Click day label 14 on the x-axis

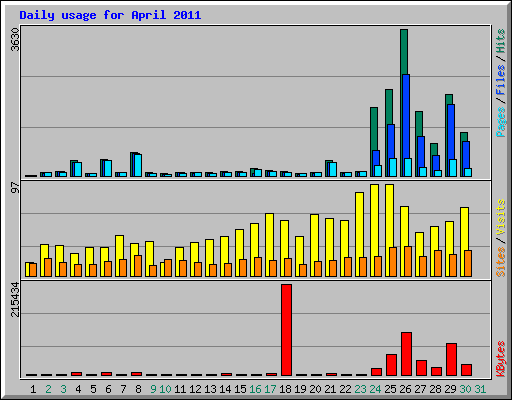point(225,389)
